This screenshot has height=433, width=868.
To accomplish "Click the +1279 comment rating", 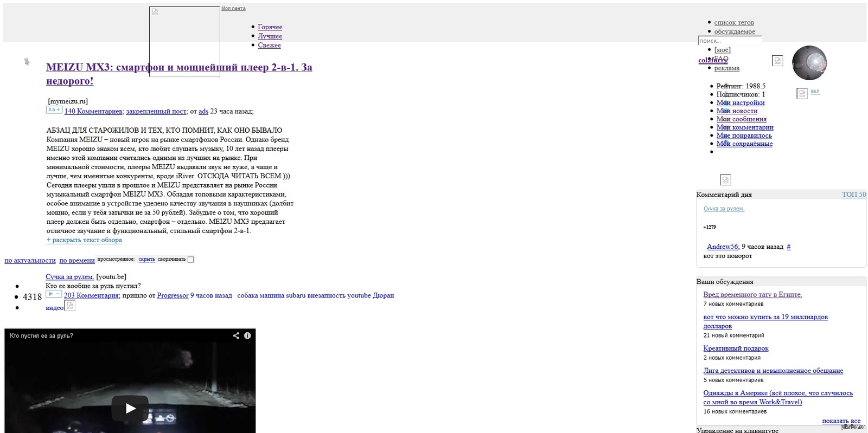I will click(710, 227).
